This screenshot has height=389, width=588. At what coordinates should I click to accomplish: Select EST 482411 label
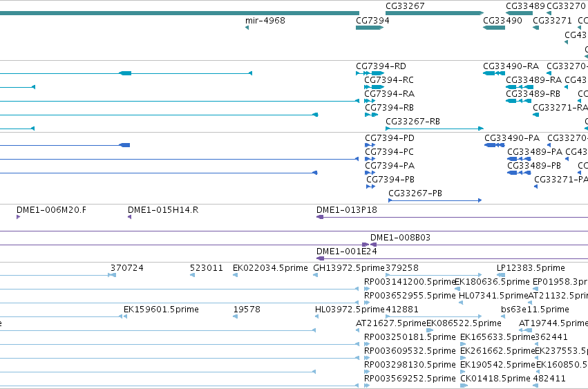(x=549, y=379)
